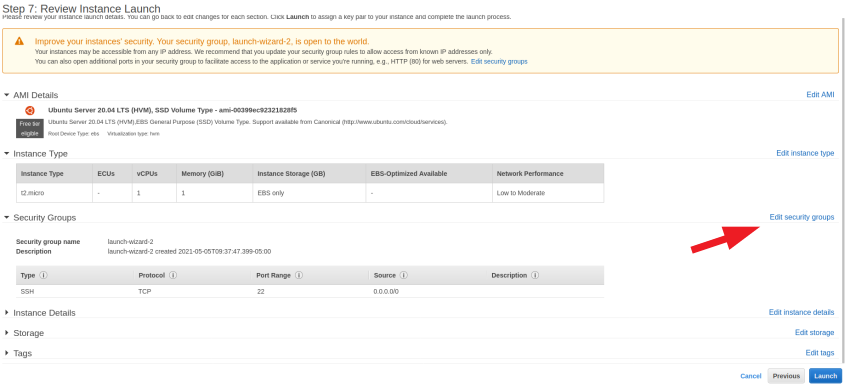The height and width of the screenshot is (387, 847).
Task: Expand the Storage section
Action: click(6, 332)
